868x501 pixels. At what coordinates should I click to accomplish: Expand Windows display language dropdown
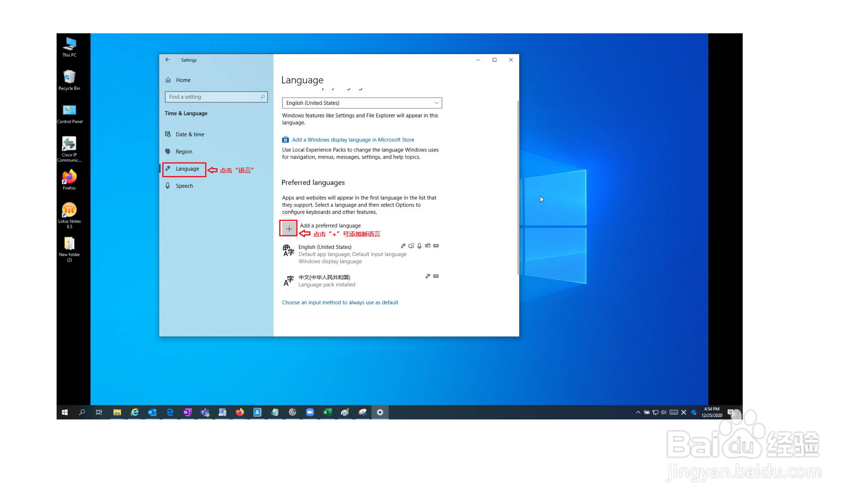click(362, 103)
